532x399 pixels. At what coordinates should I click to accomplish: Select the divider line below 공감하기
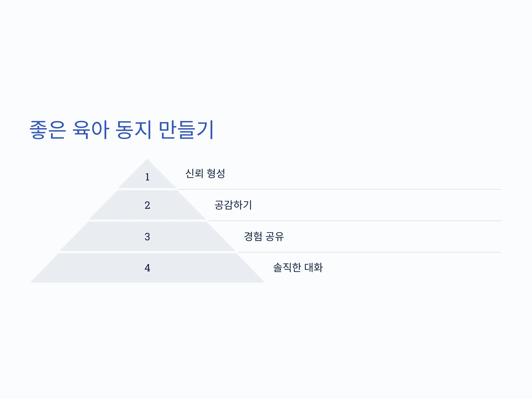(x=355, y=221)
